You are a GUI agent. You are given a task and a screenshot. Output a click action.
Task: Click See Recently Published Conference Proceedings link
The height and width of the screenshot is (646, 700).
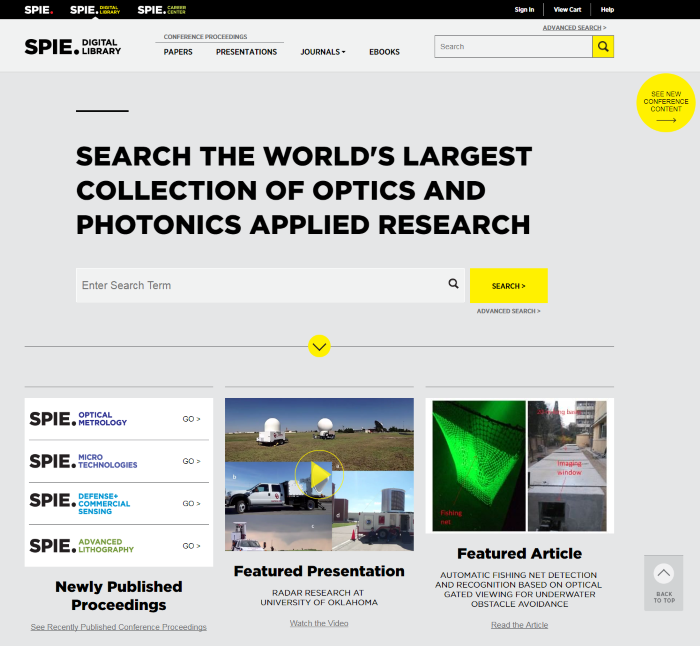pyautogui.click(x=119, y=627)
